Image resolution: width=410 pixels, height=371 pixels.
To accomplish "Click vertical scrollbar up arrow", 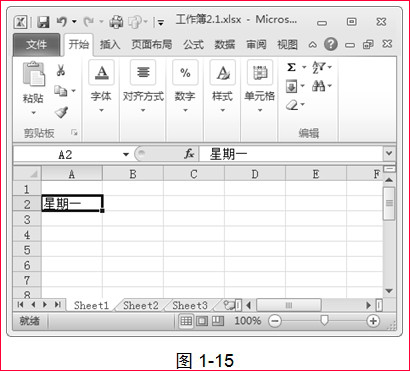I will click(x=389, y=180).
